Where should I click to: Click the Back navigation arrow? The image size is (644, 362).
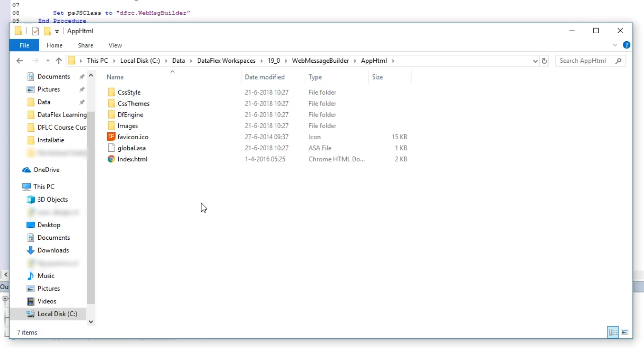[x=20, y=61]
